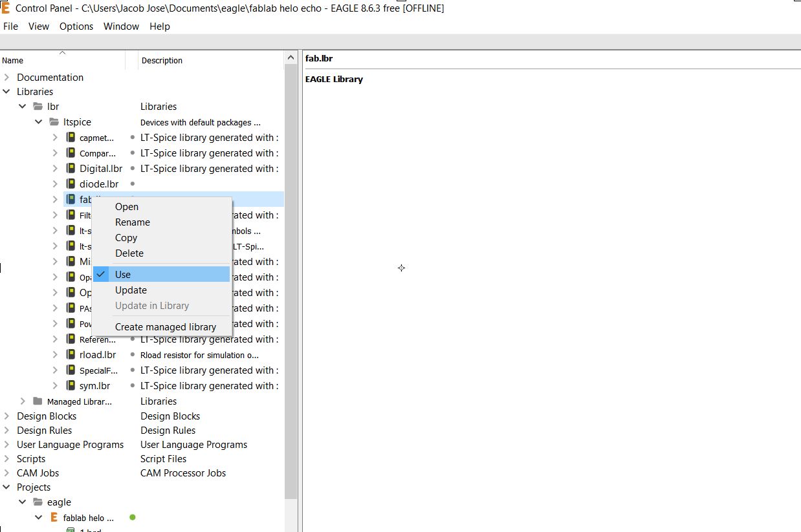Click the fablab helo project E icon
Screen dimensions: 801x532
click(x=54, y=517)
